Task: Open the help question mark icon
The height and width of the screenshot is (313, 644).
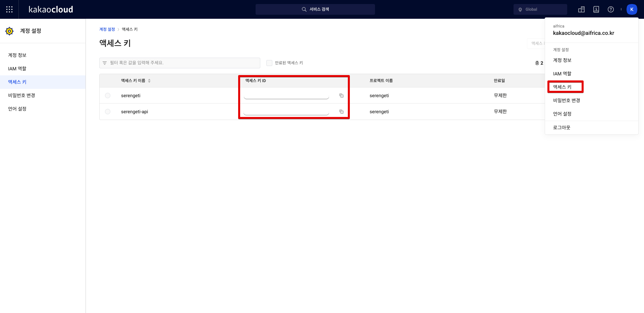Action: tap(611, 9)
